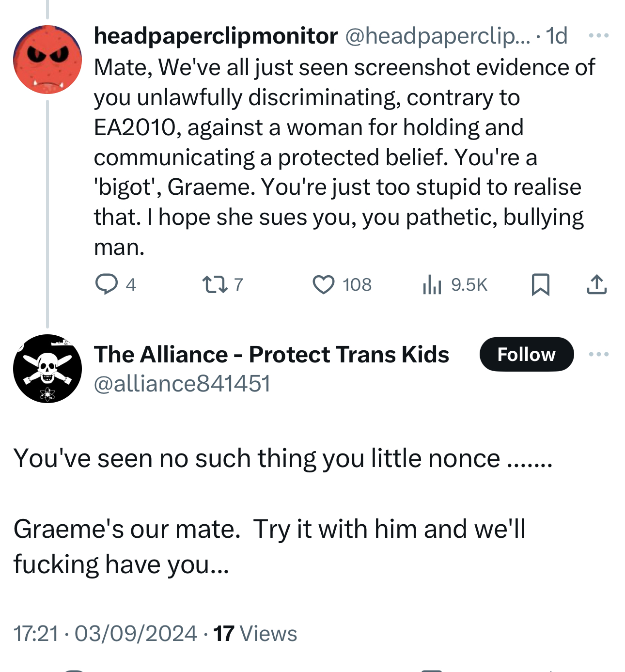Open the 17:21 · 03/09/2024 timestamp
This screenshot has width=625, height=672.
coord(105,634)
